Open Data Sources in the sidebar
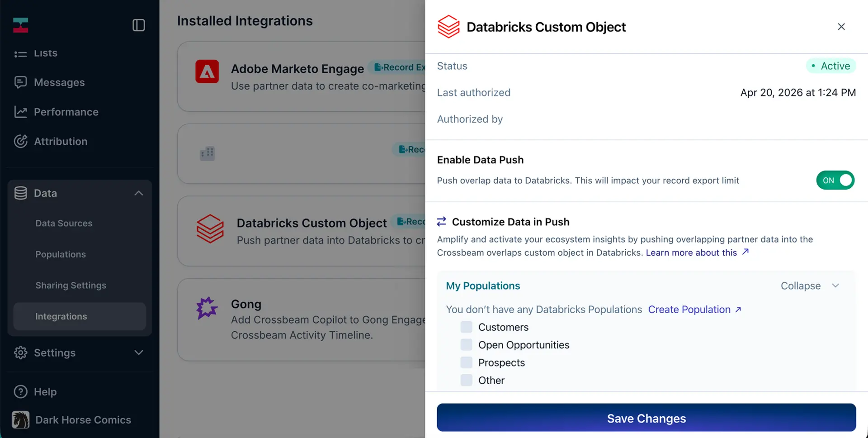 click(64, 223)
